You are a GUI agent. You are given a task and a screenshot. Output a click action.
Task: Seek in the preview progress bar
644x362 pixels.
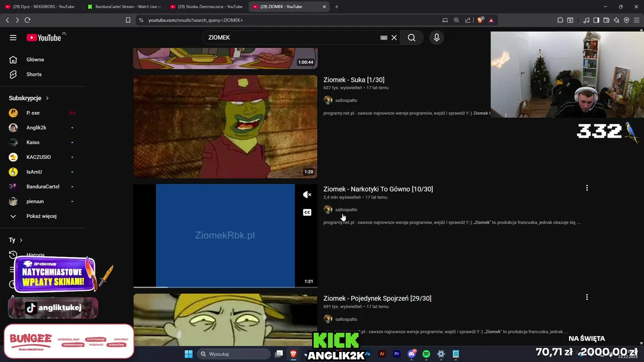(225, 287)
